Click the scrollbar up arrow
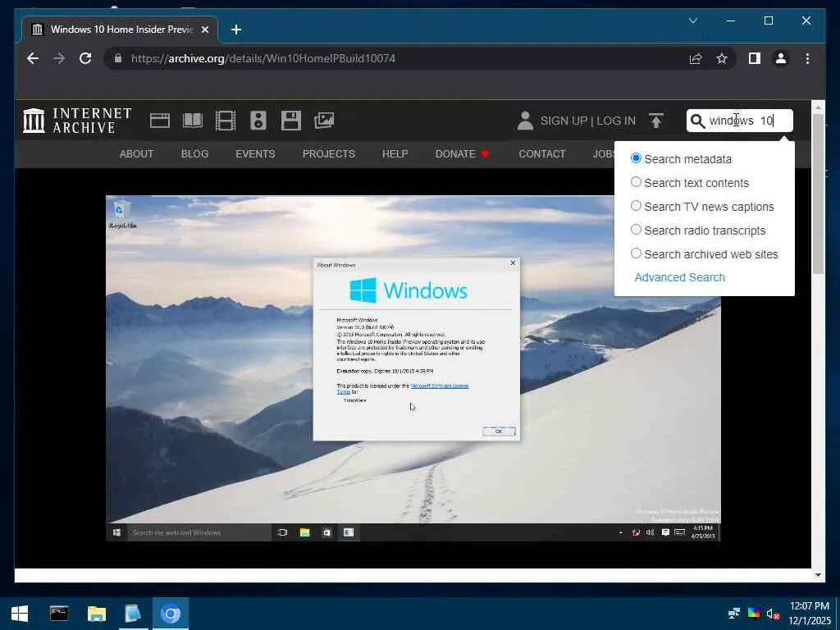The height and width of the screenshot is (630, 840). (818, 107)
